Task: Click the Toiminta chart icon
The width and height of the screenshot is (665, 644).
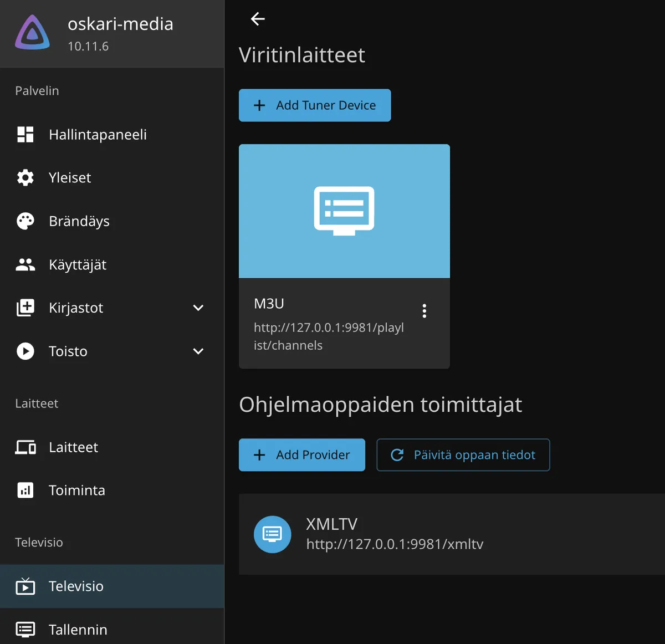Action: click(25, 490)
